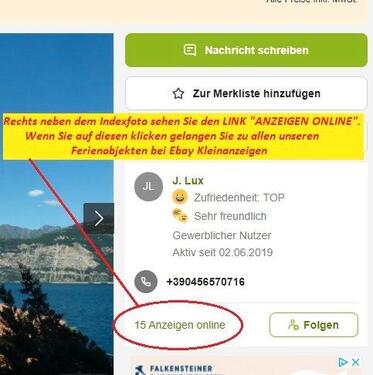
Task: Click the yellow instruction banner
Action: pyautogui.click(x=183, y=136)
